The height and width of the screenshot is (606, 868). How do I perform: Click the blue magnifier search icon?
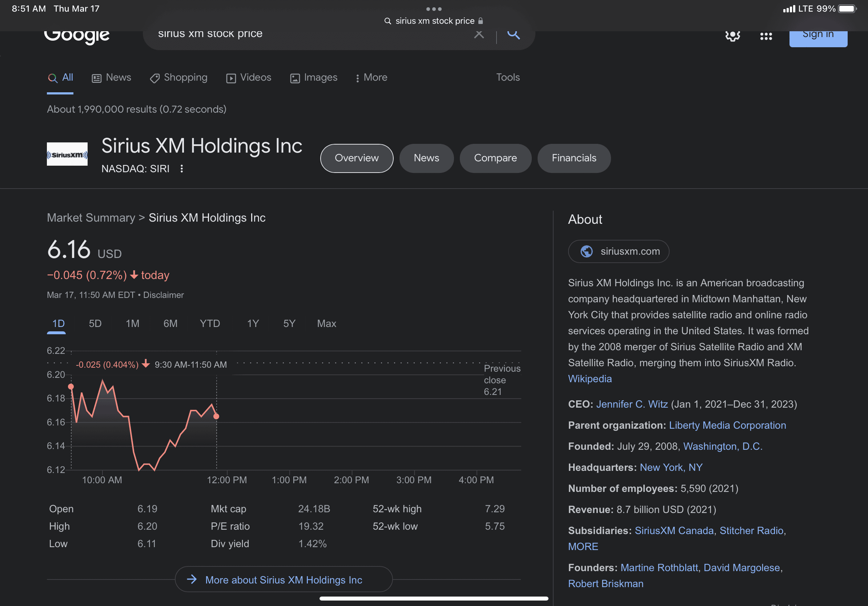(x=513, y=35)
